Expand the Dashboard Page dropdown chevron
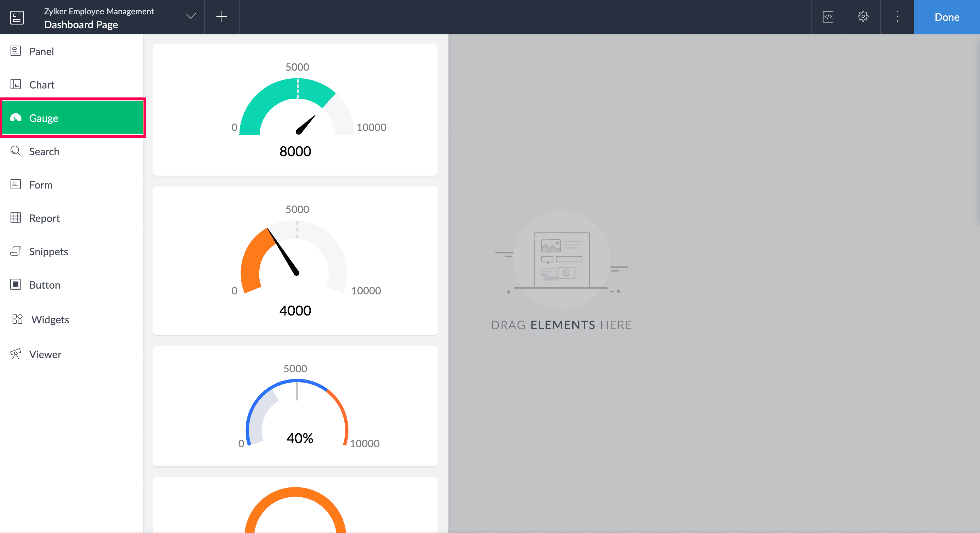The height and width of the screenshot is (533, 980). 191,16
